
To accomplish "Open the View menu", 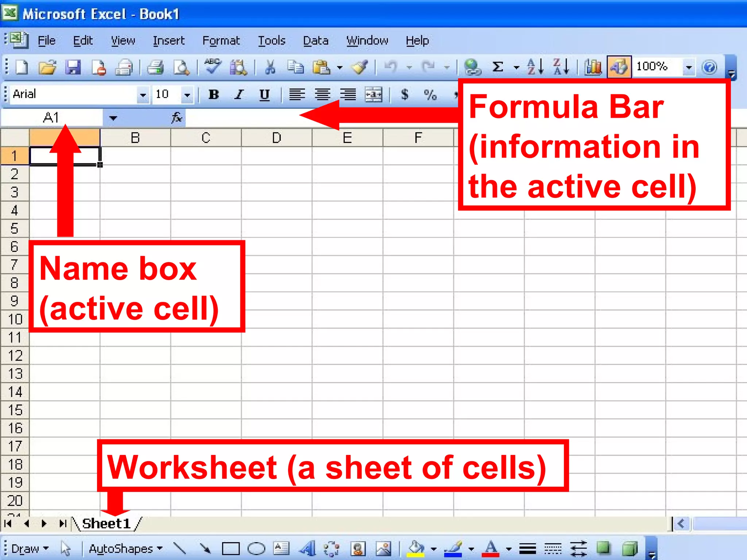I will click(123, 40).
